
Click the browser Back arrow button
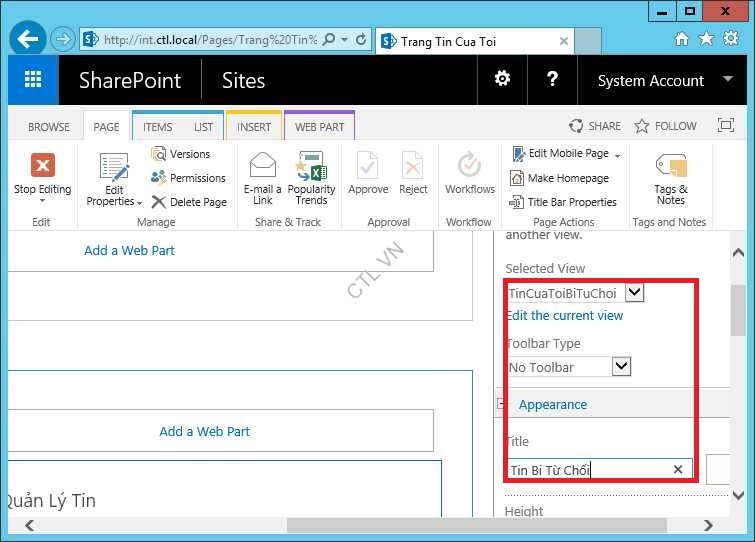[x=28, y=40]
